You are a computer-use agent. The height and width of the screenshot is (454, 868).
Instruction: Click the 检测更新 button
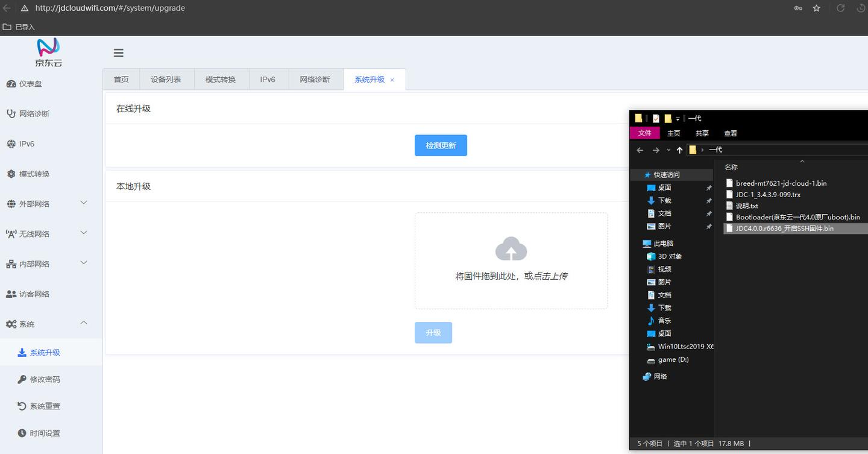point(441,145)
